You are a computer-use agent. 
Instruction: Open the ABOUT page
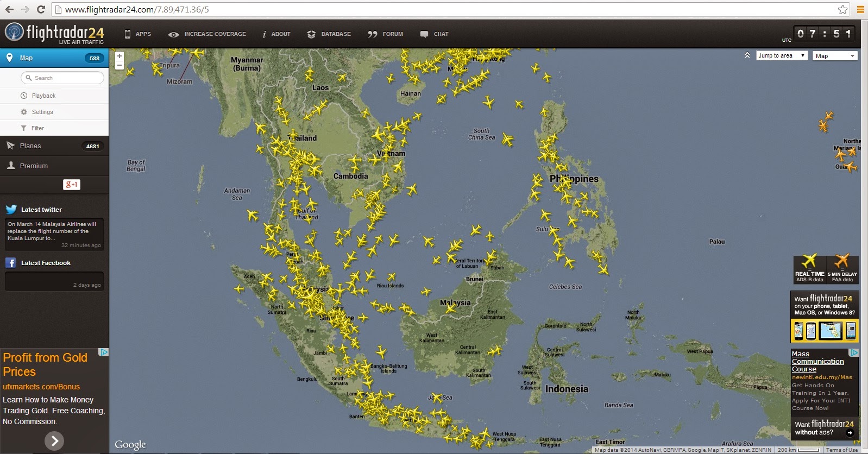point(281,34)
